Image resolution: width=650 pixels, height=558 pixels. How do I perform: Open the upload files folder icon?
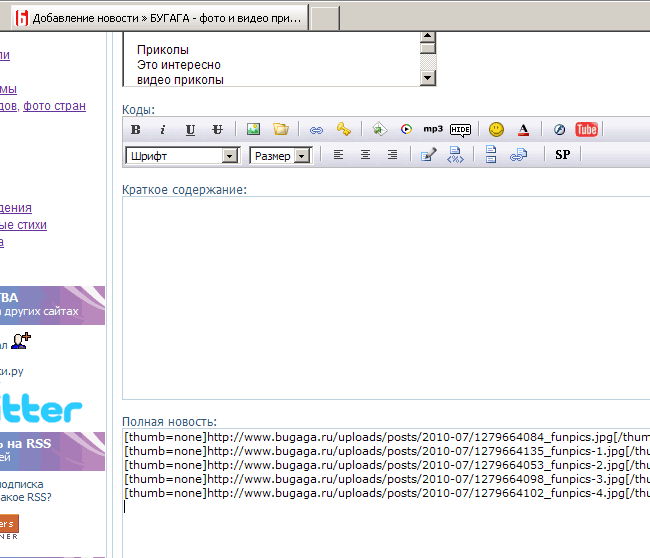pos(281,130)
